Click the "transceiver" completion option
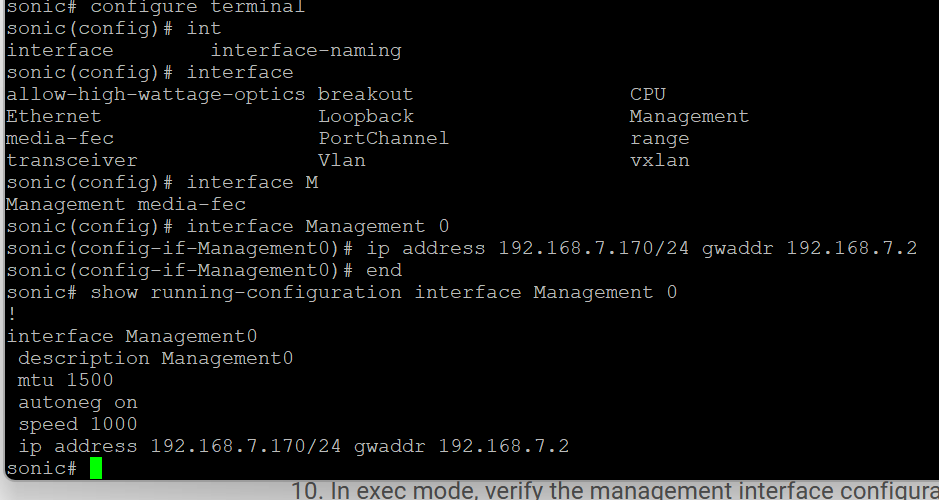Image resolution: width=939 pixels, height=500 pixels. (x=72, y=160)
